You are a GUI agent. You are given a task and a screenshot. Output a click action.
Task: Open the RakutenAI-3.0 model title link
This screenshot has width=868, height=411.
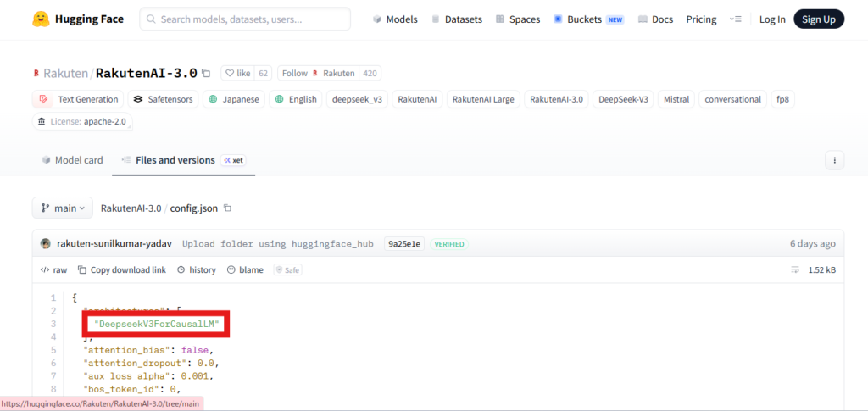tap(147, 73)
